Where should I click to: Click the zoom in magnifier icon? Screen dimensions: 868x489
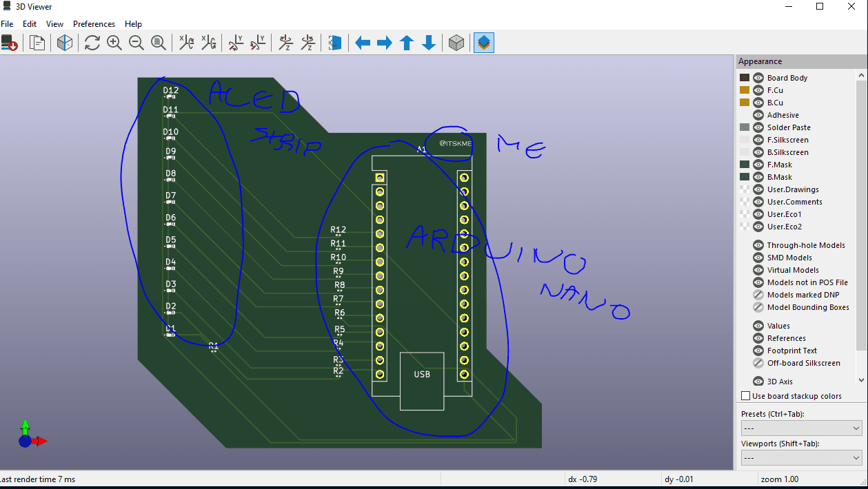pyautogui.click(x=114, y=43)
